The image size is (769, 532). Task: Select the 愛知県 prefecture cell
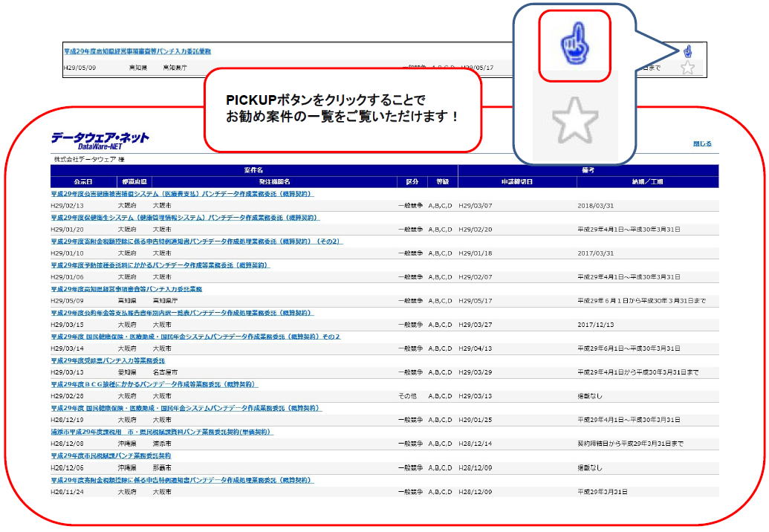pyautogui.click(x=127, y=372)
